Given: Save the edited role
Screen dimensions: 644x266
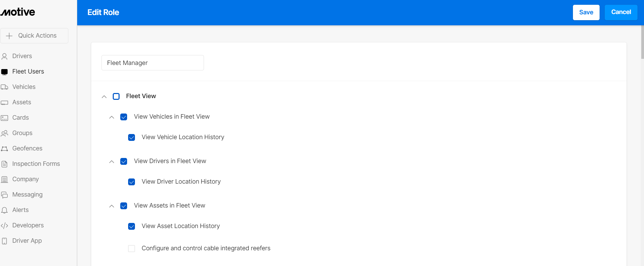Looking at the screenshot, I should click(x=586, y=12).
